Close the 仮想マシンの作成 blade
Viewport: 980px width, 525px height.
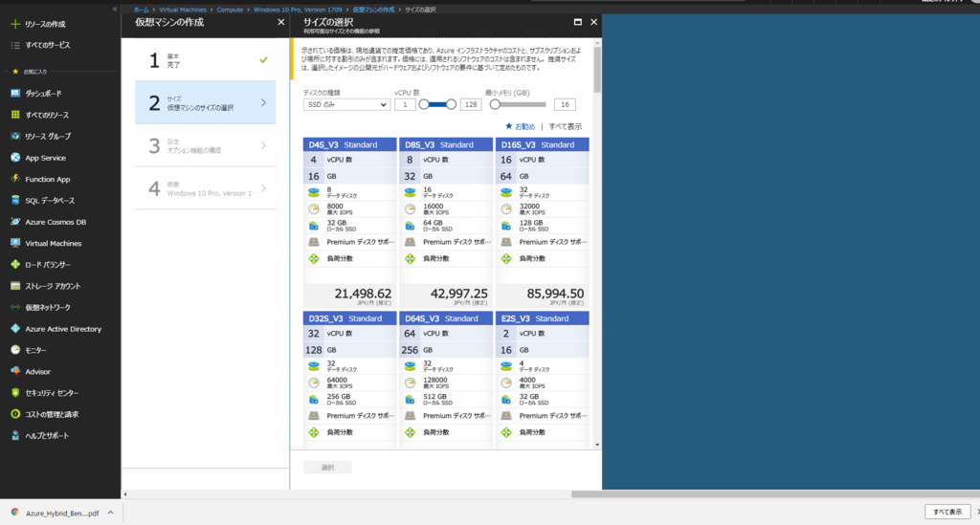point(281,22)
